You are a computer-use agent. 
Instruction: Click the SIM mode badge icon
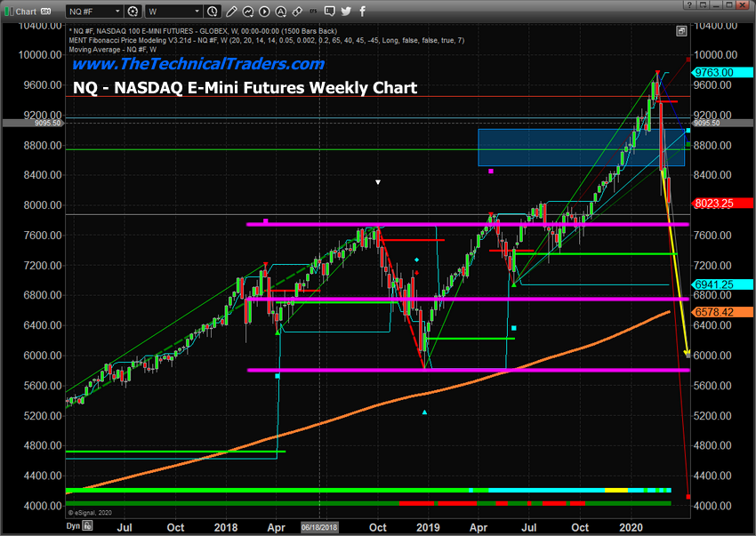[45, 11]
